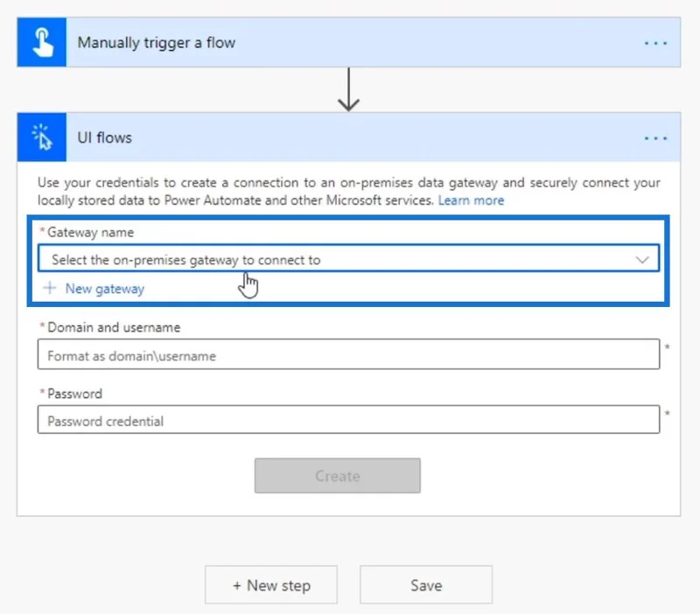Open the on-premises gateway selection box

(x=348, y=258)
